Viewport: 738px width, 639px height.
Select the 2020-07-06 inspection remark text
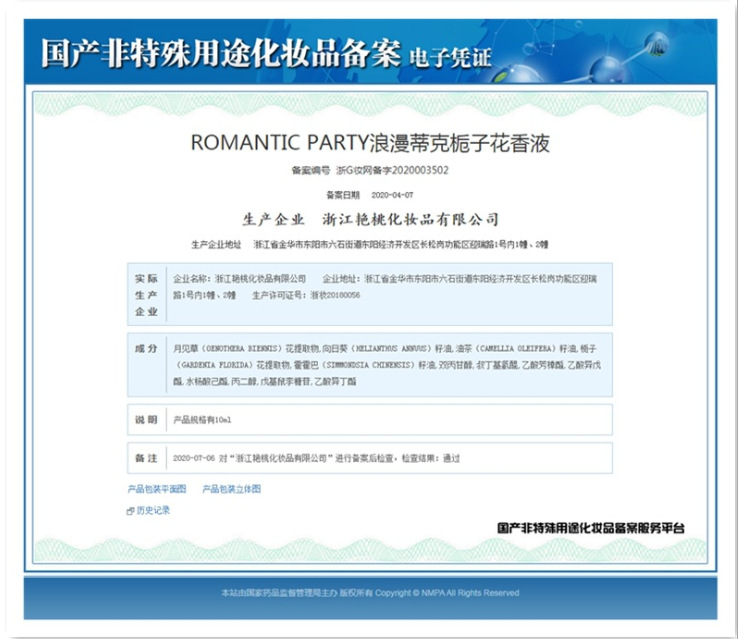click(x=316, y=458)
